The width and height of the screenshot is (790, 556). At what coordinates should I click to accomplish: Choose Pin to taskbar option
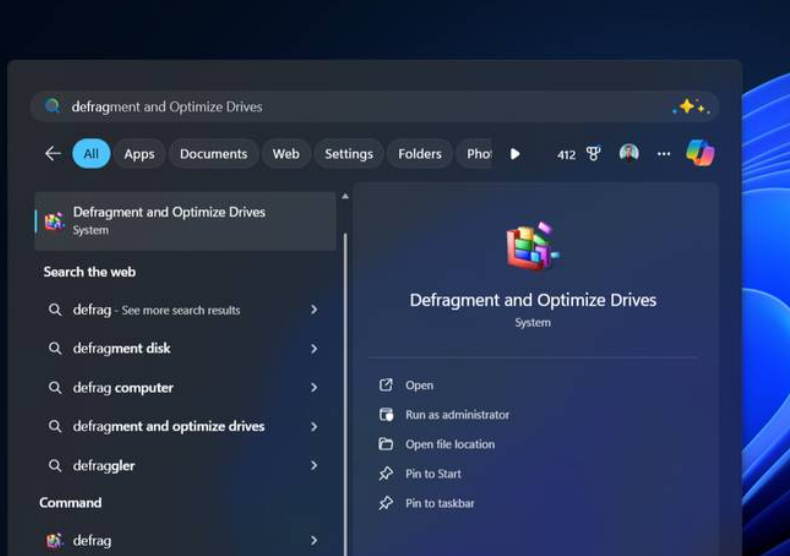(439, 503)
